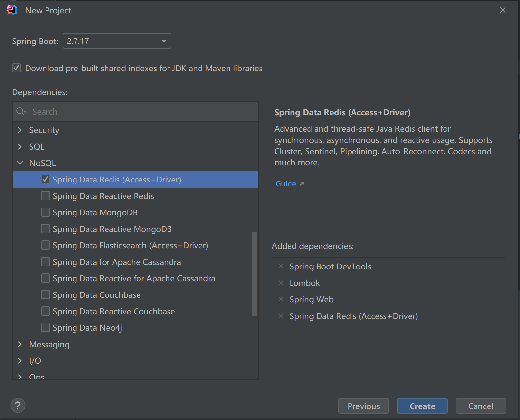Select Spring Web in added dependencies list
This screenshot has width=520, height=420.
coord(312,299)
